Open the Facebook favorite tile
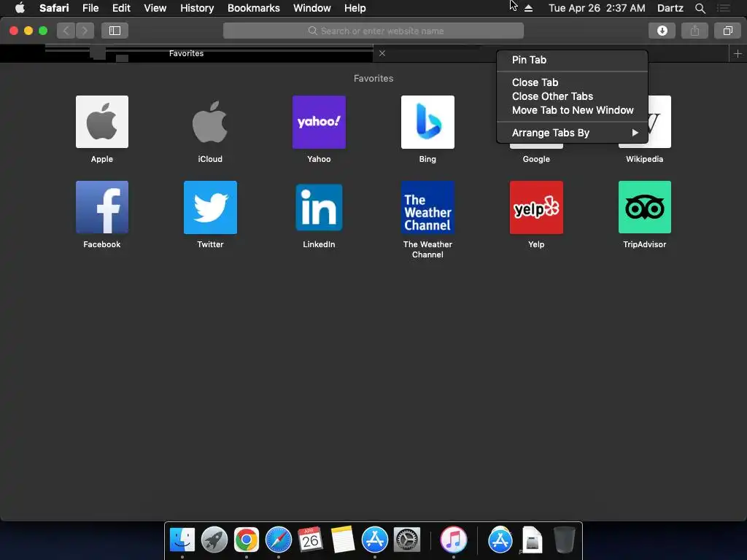 pyautogui.click(x=102, y=207)
